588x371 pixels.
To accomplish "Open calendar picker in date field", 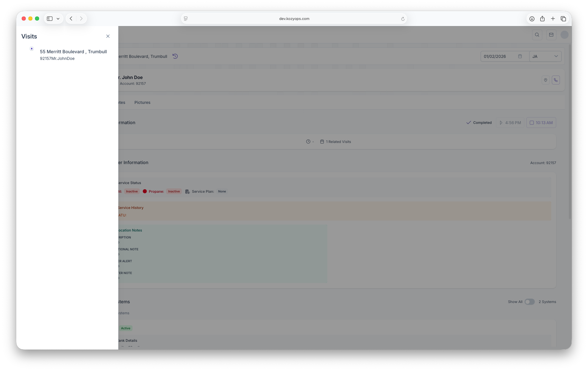I will 520,56.
